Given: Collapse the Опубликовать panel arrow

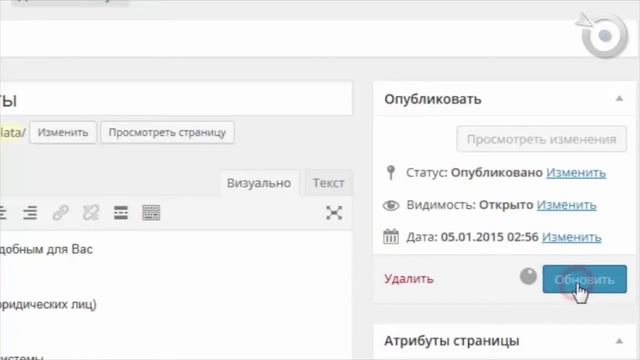Looking at the screenshot, I should 619,98.
